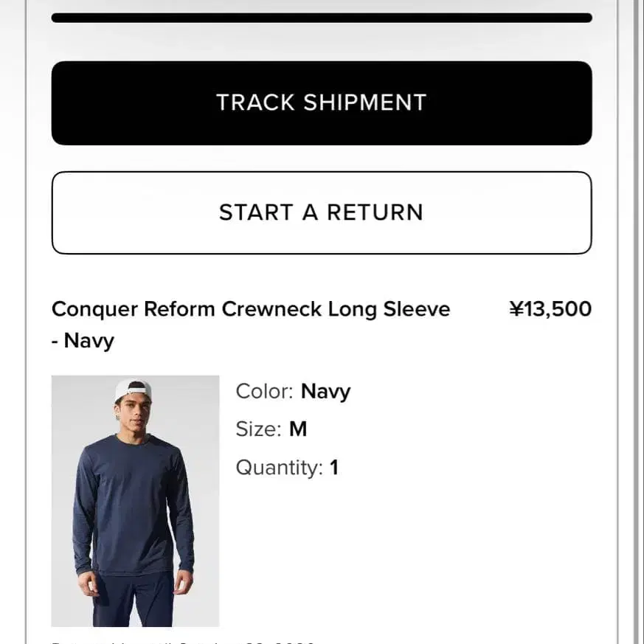644x644 pixels.
Task: Open the navy long sleeve product thumbnail
Action: coord(135,501)
